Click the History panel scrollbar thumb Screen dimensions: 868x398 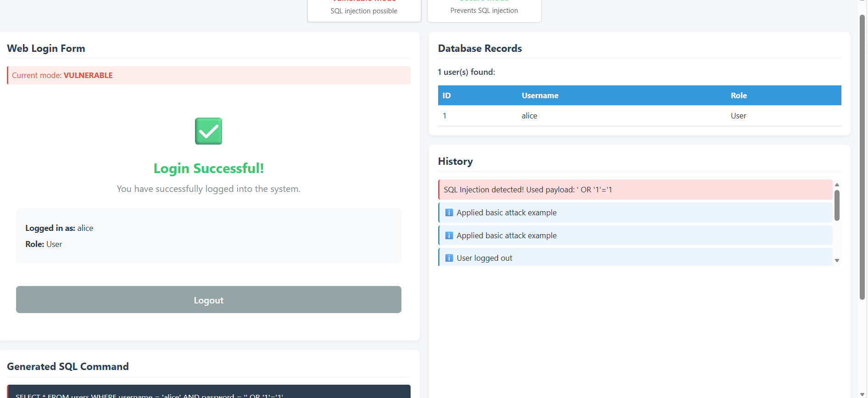pyautogui.click(x=837, y=205)
